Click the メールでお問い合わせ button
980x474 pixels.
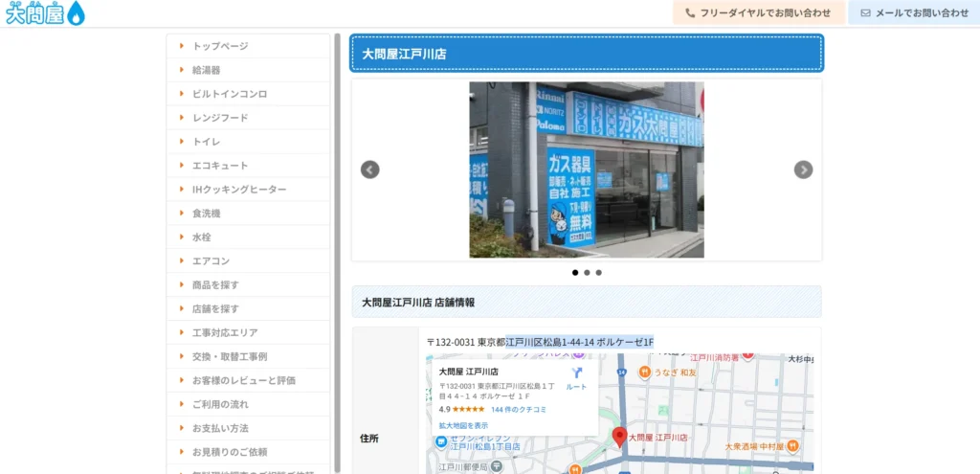pyautogui.click(x=914, y=13)
